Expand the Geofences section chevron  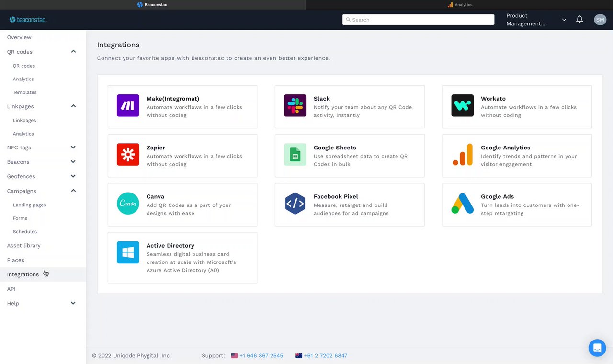(x=73, y=176)
